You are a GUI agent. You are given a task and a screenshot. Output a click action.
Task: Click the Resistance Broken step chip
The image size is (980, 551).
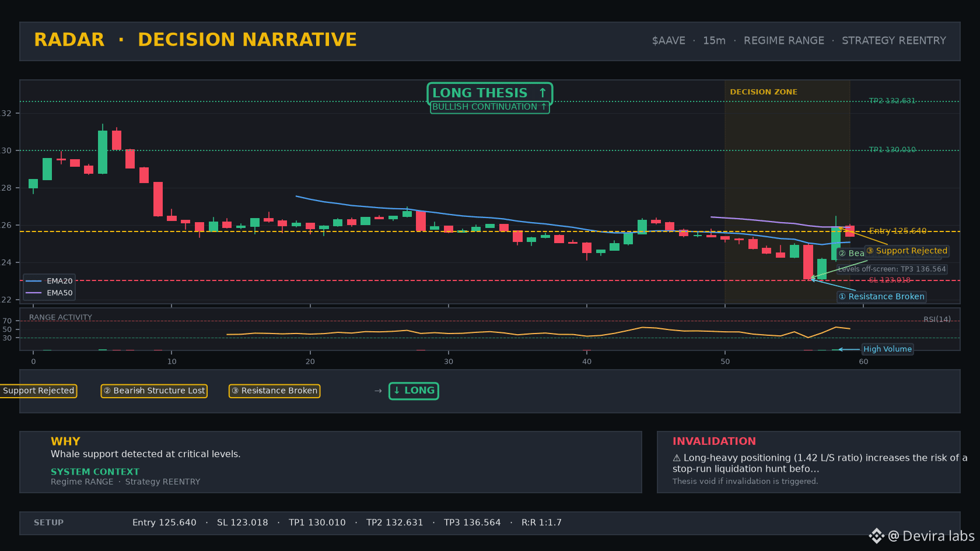pyautogui.click(x=274, y=391)
